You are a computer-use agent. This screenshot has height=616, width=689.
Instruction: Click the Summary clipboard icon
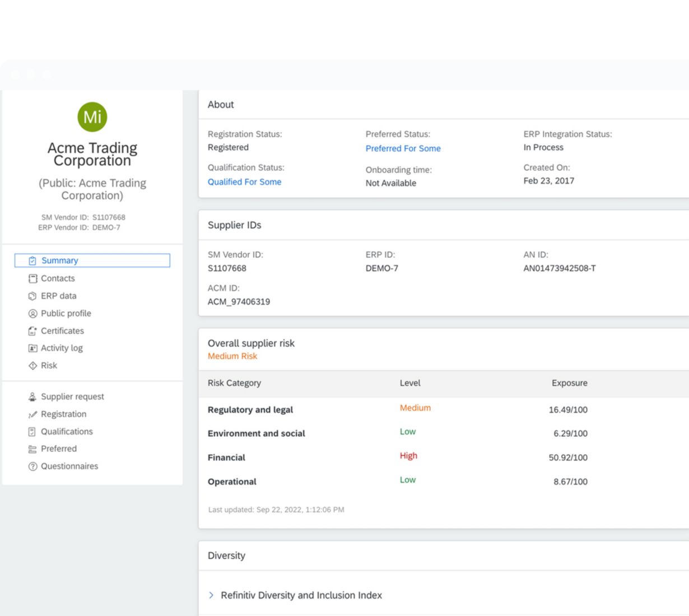(x=32, y=261)
